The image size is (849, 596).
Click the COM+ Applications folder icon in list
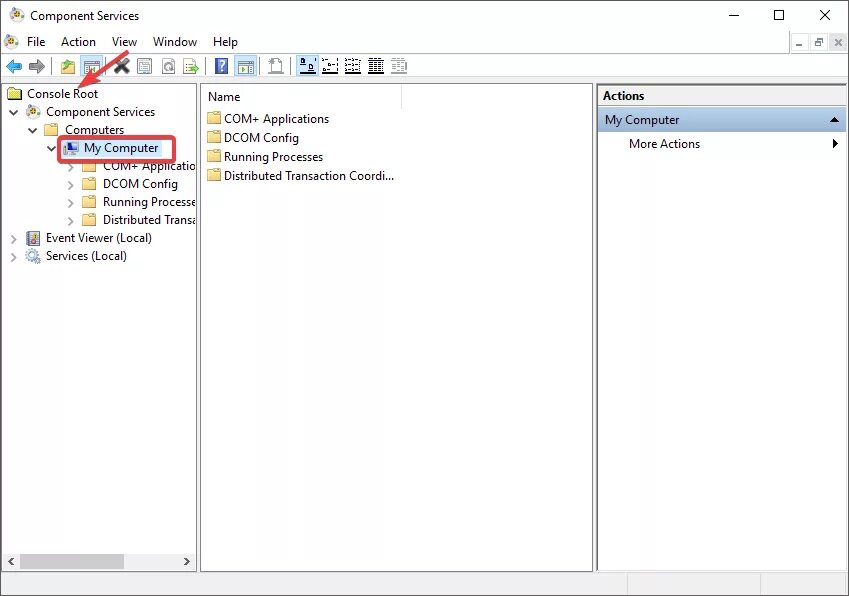coord(214,118)
